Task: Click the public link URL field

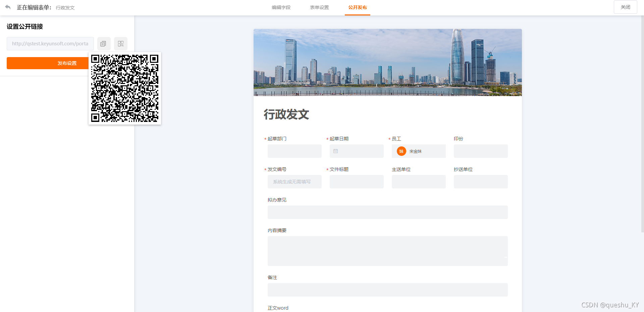Action: (50, 44)
